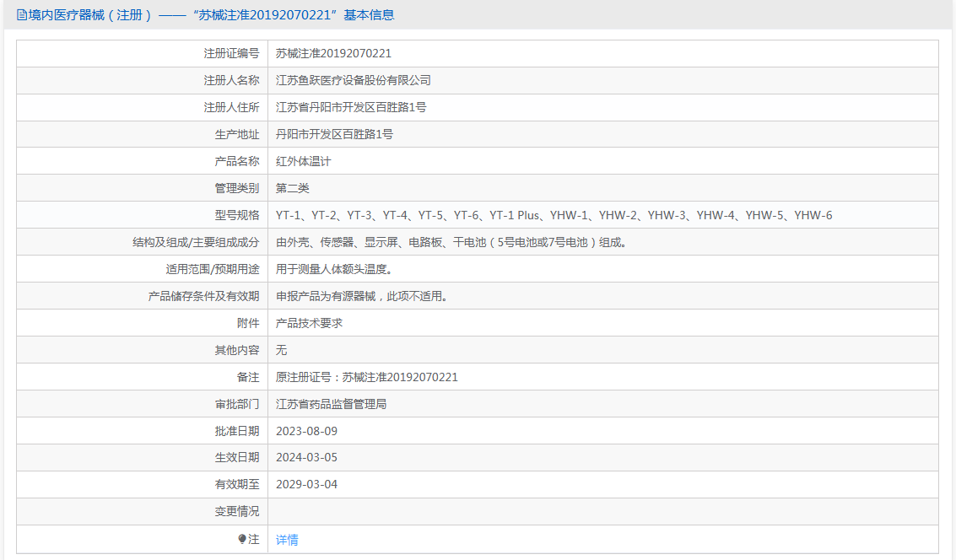Select expiry date 2029-03-04
956x560 pixels.
point(306,484)
